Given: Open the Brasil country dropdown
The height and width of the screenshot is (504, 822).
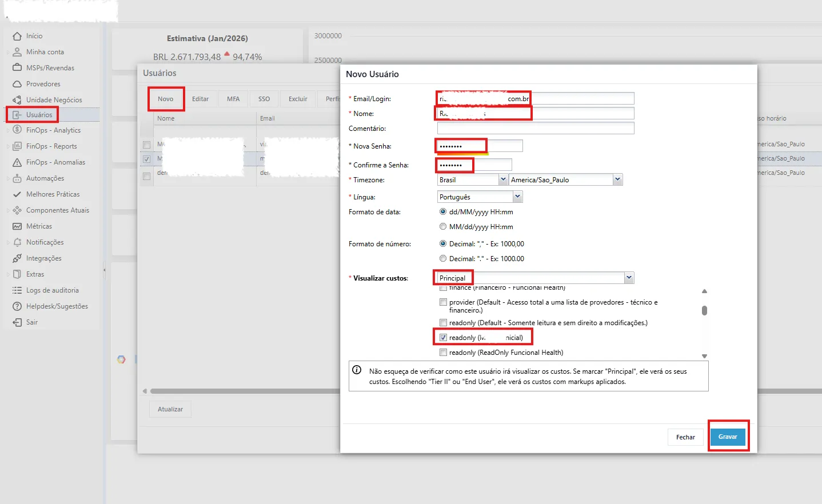Looking at the screenshot, I should (503, 179).
